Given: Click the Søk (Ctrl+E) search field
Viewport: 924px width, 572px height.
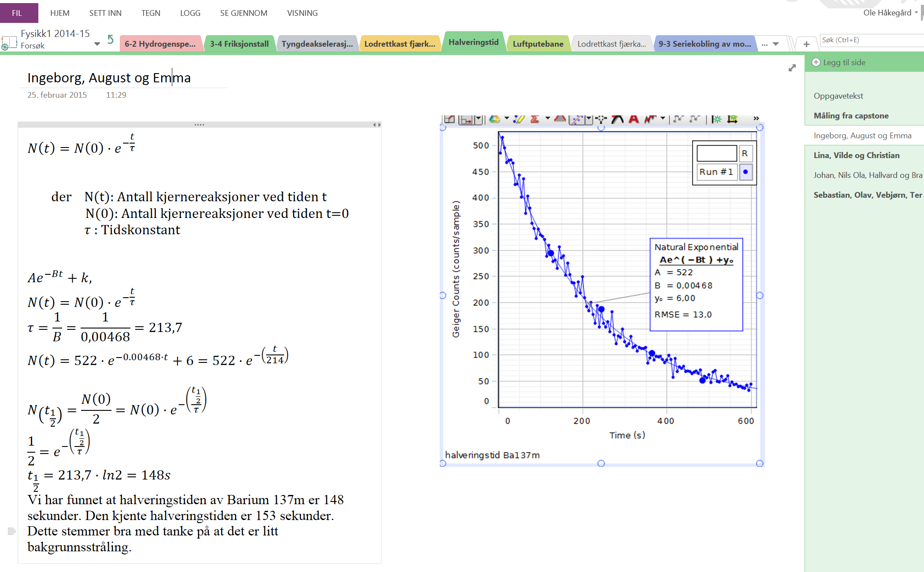Looking at the screenshot, I should (871, 40).
